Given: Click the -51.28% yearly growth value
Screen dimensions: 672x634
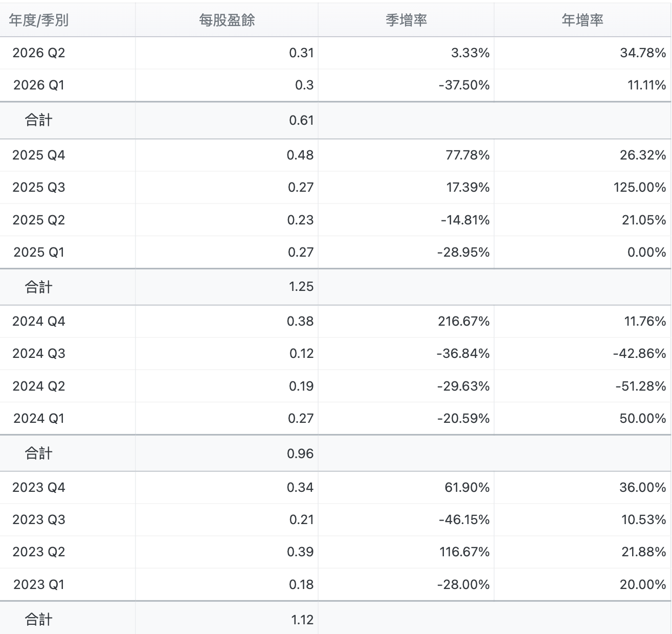Looking at the screenshot, I should [641, 386].
